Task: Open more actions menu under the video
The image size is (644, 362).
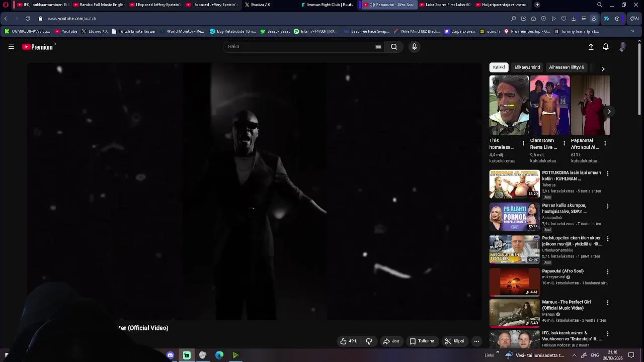Action: tap(476, 341)
